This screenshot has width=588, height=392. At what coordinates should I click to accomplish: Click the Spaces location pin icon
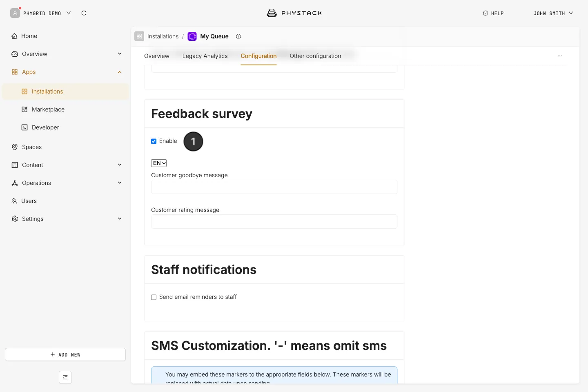tap(15, 147)
